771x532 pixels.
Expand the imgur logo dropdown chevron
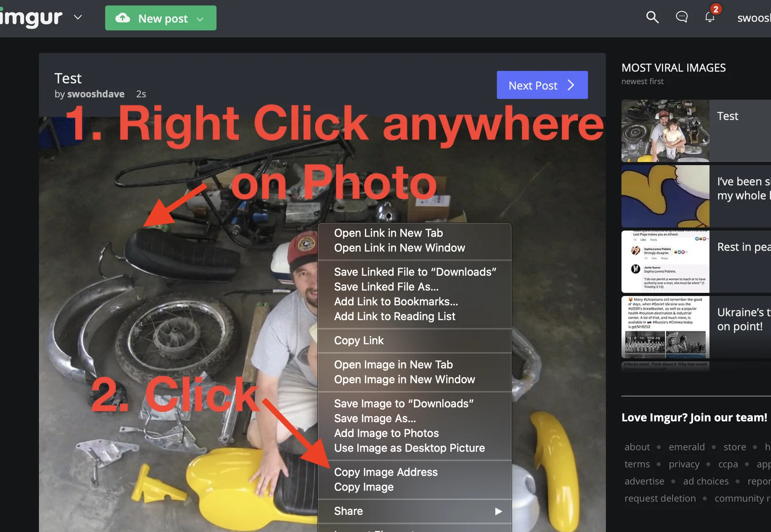pos(78,18)
